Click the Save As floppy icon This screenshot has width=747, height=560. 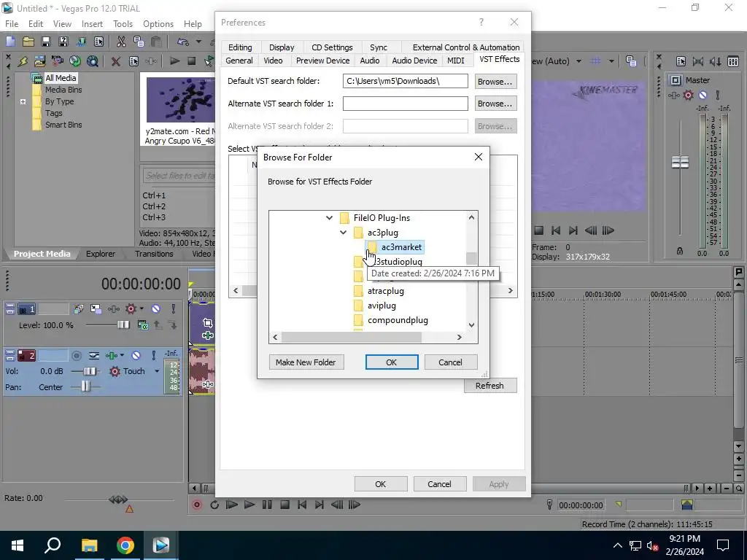pyautogui.click(x=63, y=42)
